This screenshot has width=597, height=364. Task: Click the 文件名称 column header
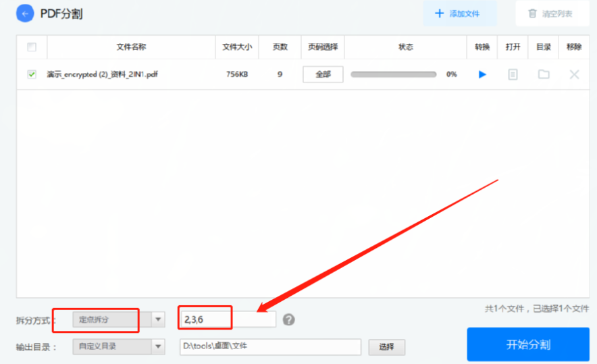pos(132,47)
